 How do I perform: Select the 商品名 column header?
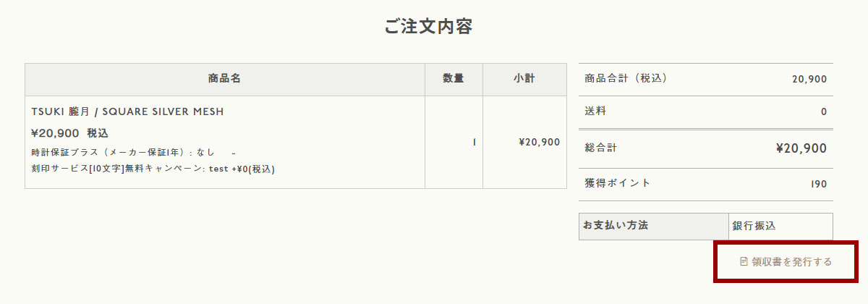pyautogui.click(x=224, y=79)
